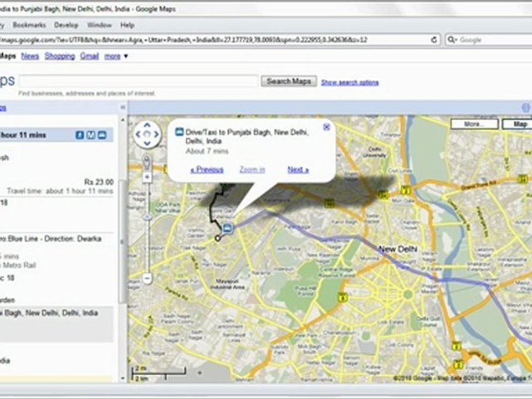Select the walking directions icon
Image resolution: width=532 pixels, height=399 pixels.
[x=79, y=135]
